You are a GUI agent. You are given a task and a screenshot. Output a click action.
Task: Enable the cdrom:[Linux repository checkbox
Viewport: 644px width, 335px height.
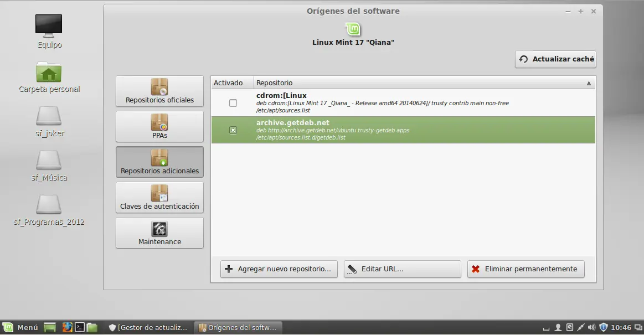coord(233,103)
